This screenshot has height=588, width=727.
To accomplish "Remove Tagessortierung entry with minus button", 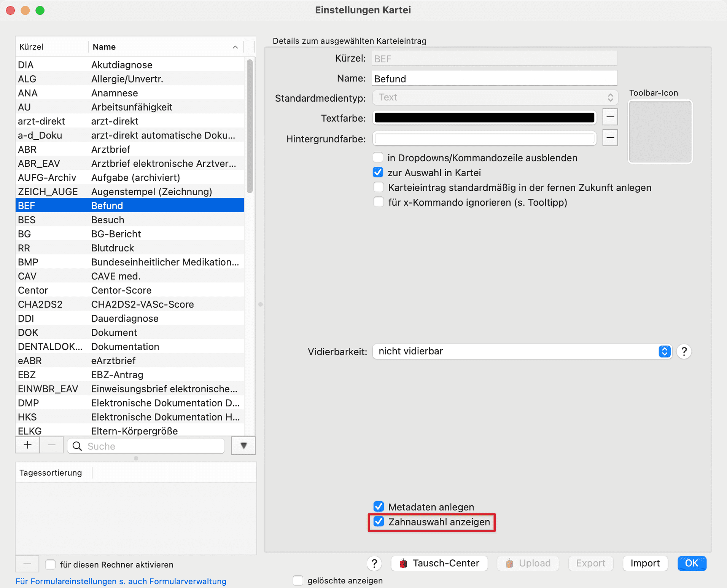I will pyautogui.click(x=27, y=564).
